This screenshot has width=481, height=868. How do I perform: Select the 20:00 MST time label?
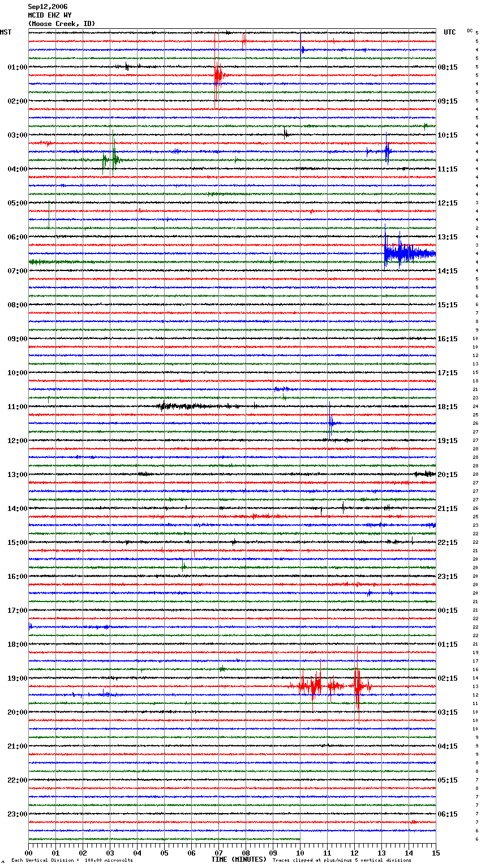click(17, 712)
